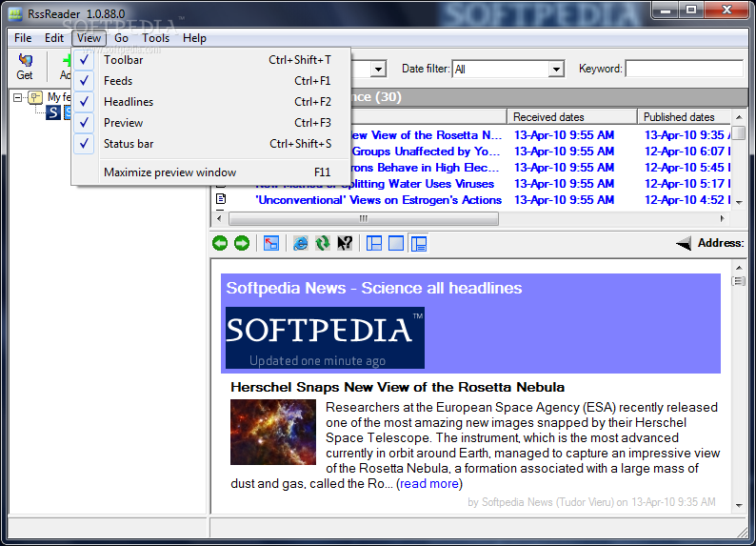This screenshot has height=546, width=756.
Task: Select the Softpedia S feed icon in tree
Action: coord(53,112)
